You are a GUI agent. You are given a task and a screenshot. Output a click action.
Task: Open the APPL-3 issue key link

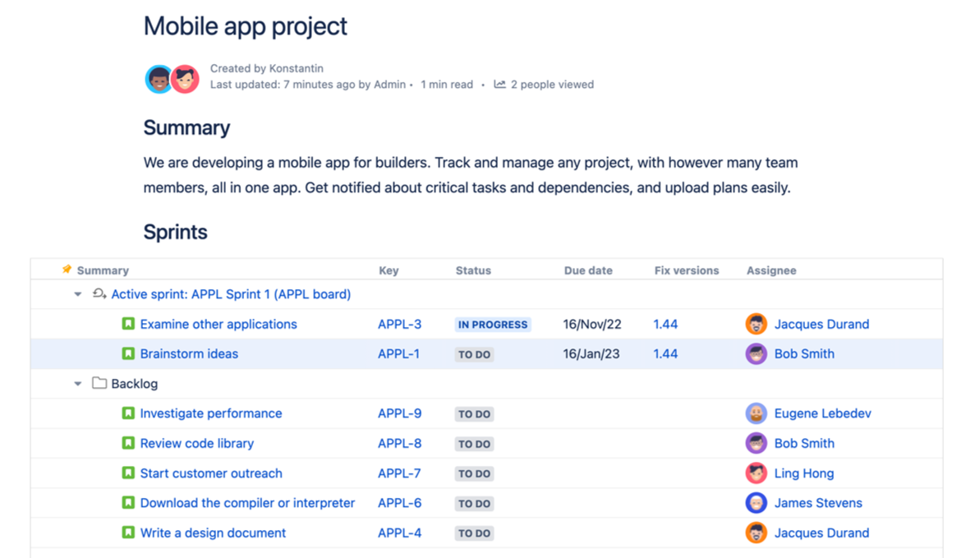(x=399, y=324)
